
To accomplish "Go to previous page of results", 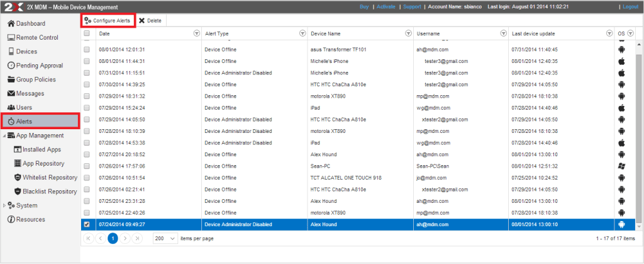I will (101, 238).
